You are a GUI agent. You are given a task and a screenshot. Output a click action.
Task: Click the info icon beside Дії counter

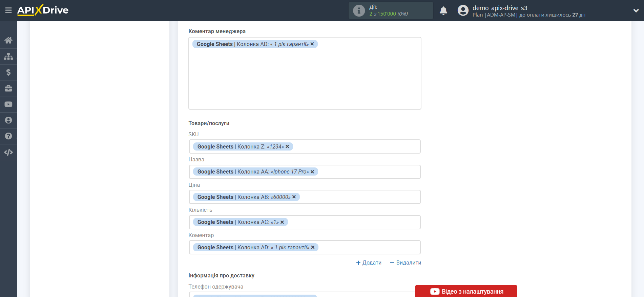[x=359, y=10]
